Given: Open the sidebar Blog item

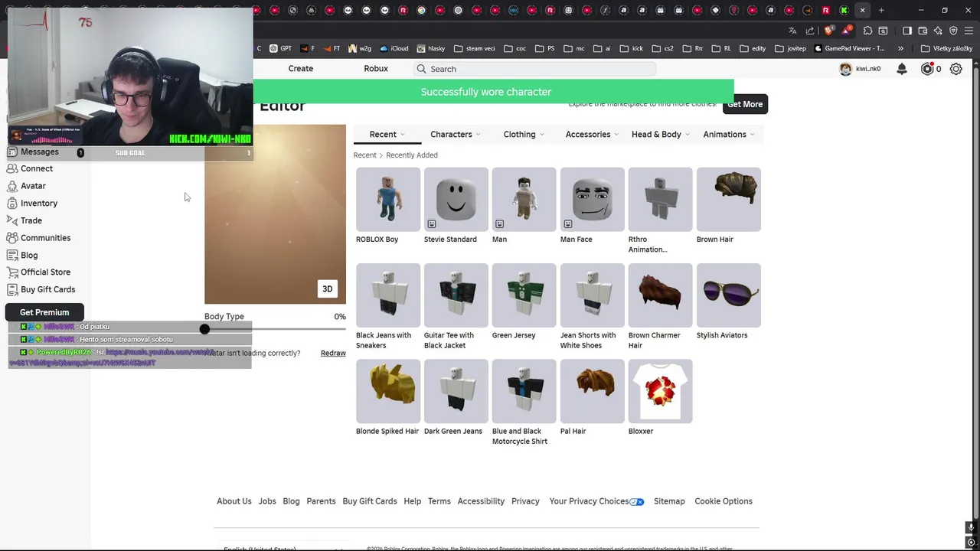Looking at the screenshot, I should pos(29,255).
